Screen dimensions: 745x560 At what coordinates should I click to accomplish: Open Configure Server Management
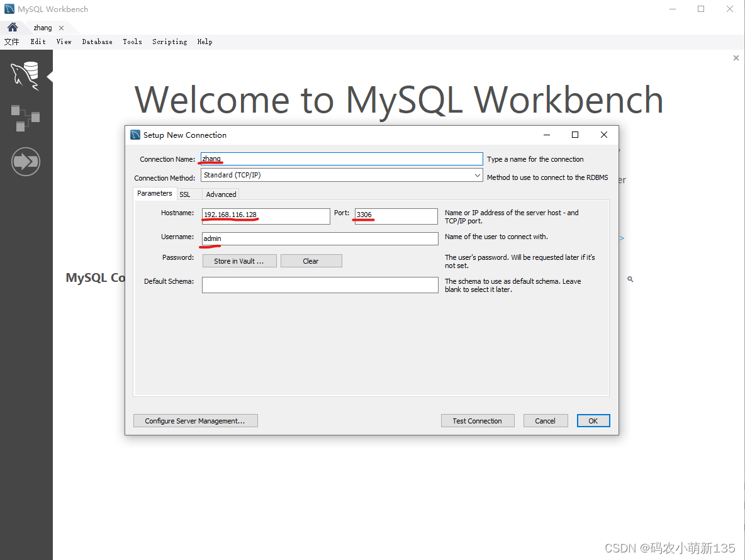pyautogui.click(x=195, y=420)
